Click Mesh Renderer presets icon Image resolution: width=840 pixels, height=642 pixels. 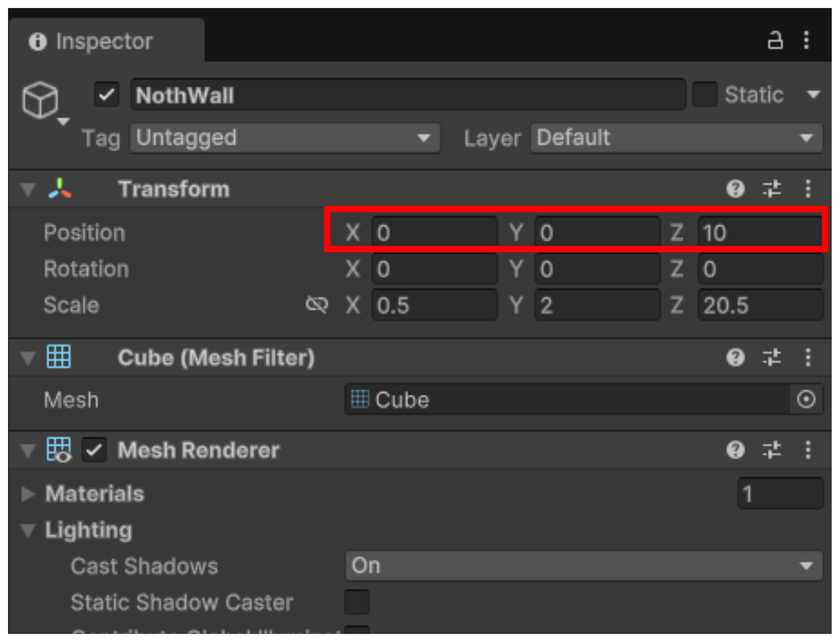click(772, 450)
